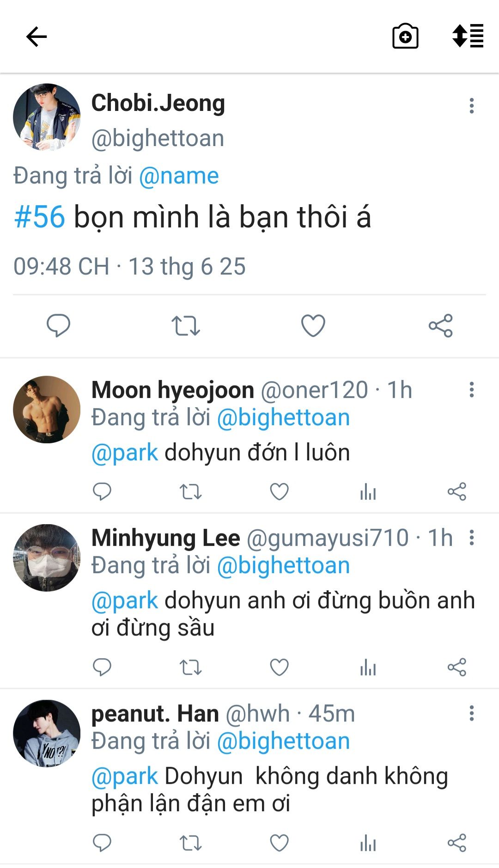Tap the sort order list icon

coord(468,36)
